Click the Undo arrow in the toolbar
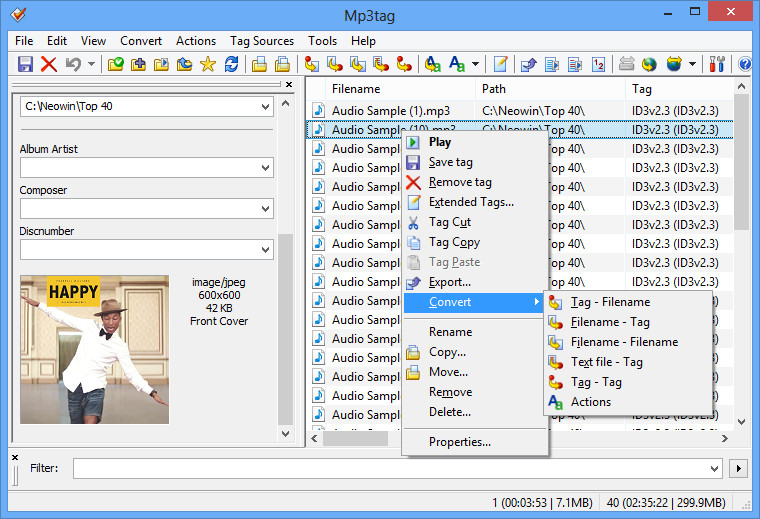Image resolution: width=760 pixels, height=519 pixels. click(73, 64)
